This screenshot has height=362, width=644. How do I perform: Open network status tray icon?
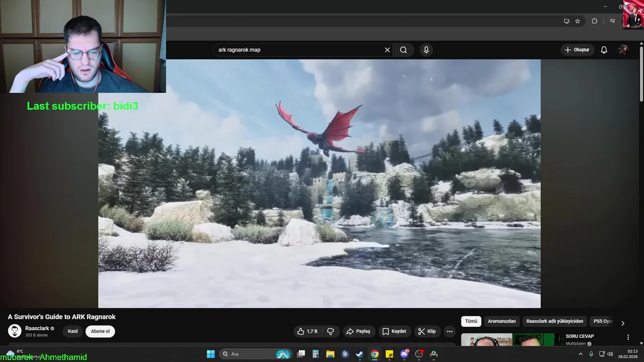(602, 354)
